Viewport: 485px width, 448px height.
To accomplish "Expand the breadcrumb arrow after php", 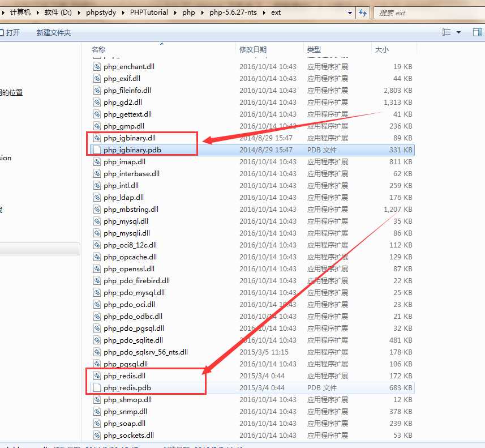I will (202, 12).
